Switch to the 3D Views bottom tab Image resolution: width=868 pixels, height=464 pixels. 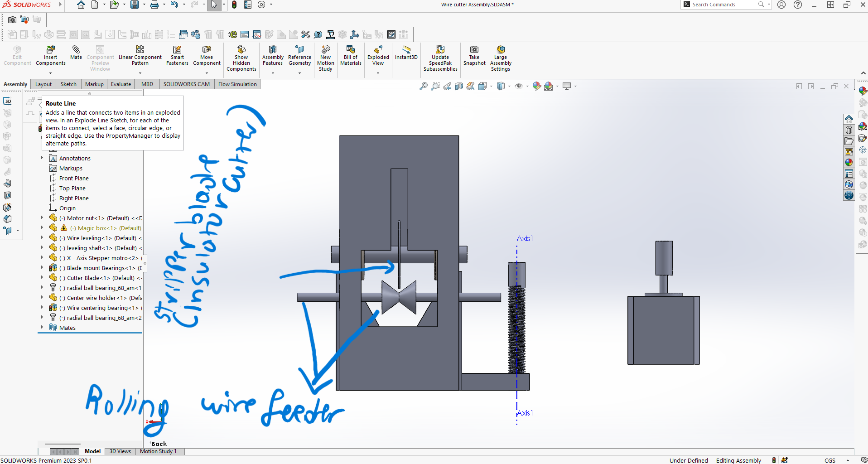pos(120,451)
